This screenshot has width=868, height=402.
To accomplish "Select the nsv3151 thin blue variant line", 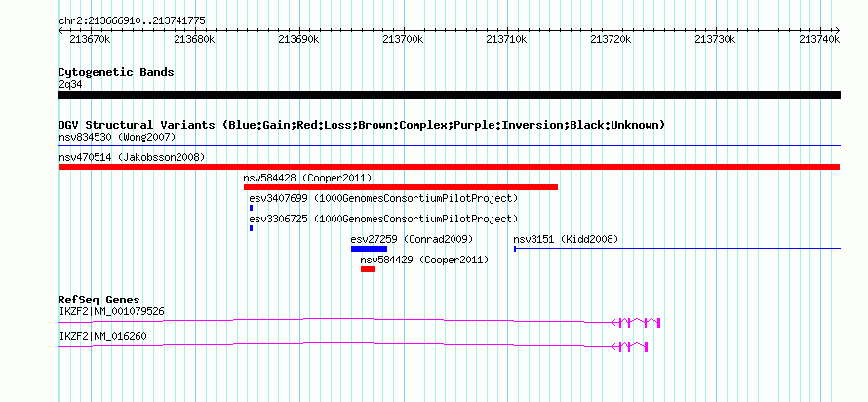I will (678, 249).
